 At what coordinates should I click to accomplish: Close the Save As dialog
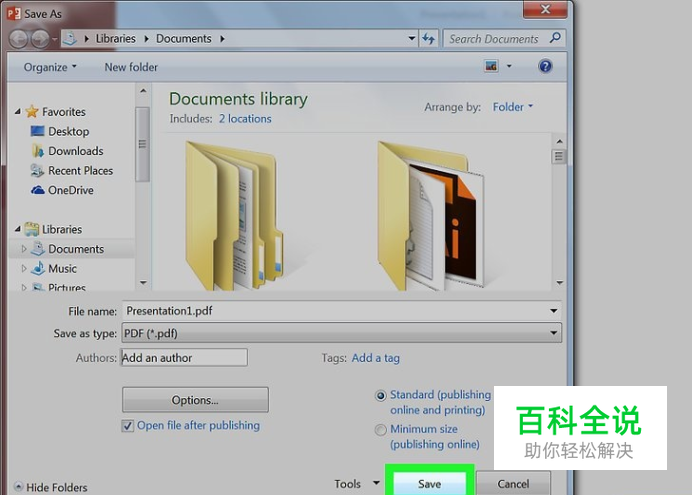tap(545, 9)
